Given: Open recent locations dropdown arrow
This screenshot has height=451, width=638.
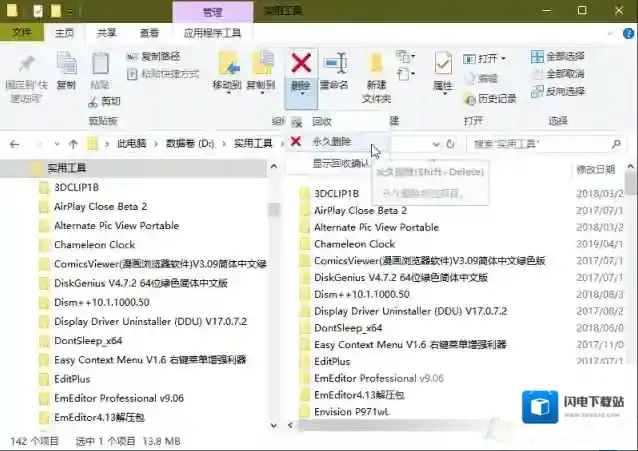Looking at the screenshot, I should tap(57, 144).
